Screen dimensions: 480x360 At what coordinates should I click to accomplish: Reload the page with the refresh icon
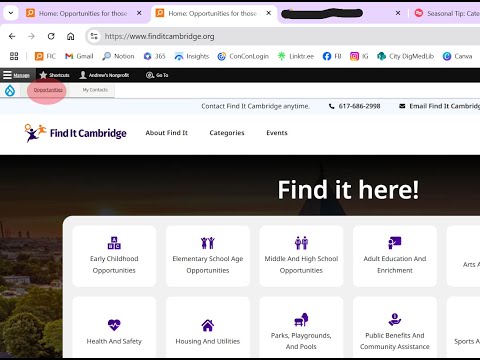51,36
